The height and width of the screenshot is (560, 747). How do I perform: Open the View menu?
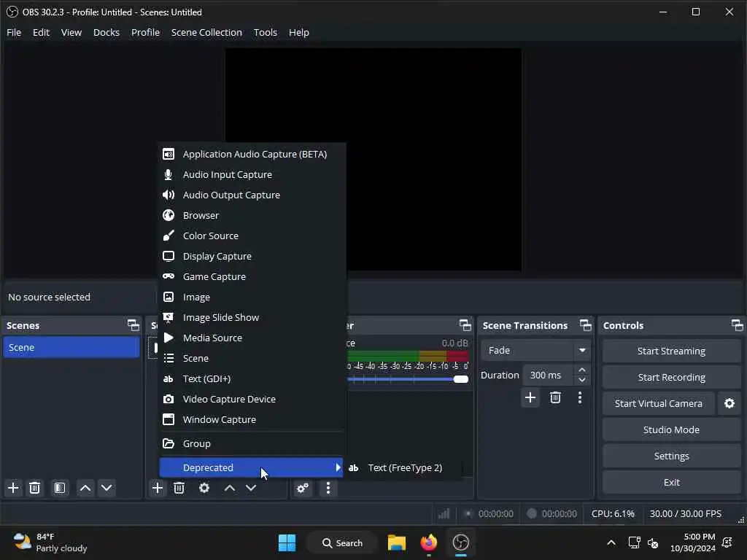[71, 32]
